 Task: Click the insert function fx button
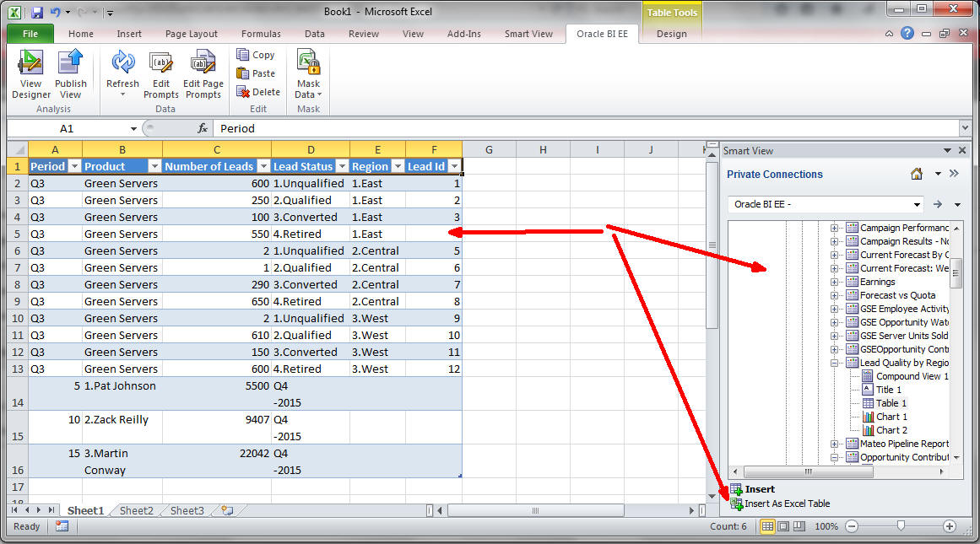click(202, 128)
